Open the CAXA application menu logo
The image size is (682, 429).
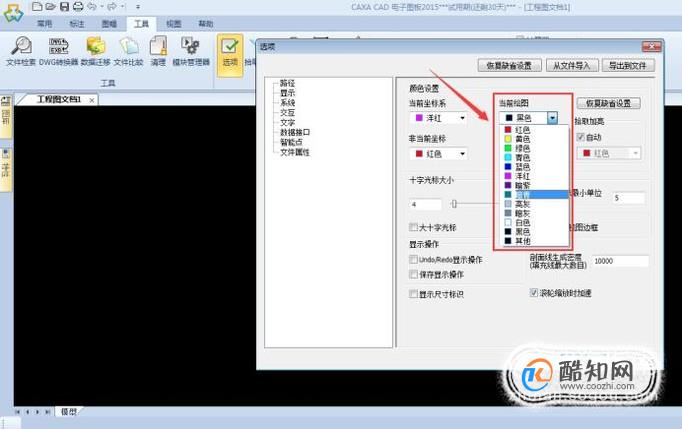(13, 13)
